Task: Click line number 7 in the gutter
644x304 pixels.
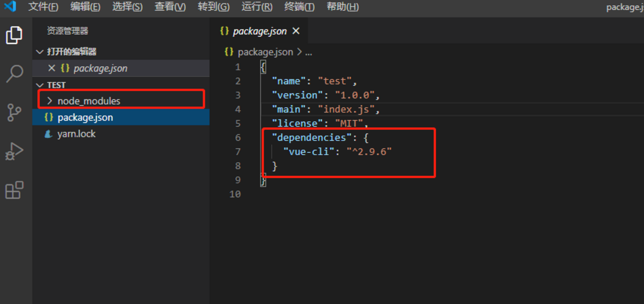Action: [238, 152]
